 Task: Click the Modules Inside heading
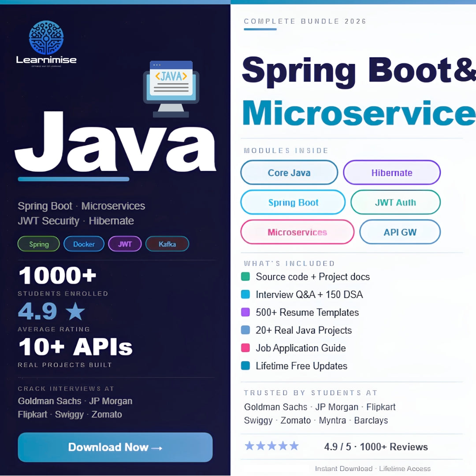tap(286, 151)
